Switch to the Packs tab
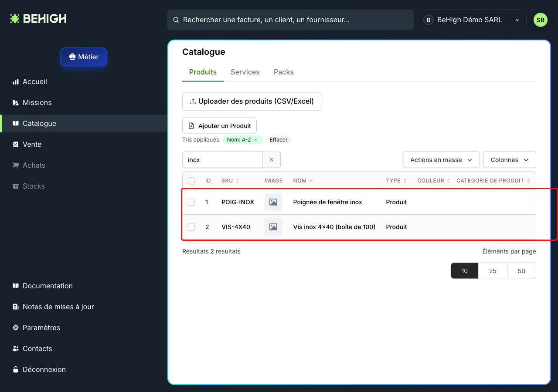558x392 pixels. coord(284,72)
